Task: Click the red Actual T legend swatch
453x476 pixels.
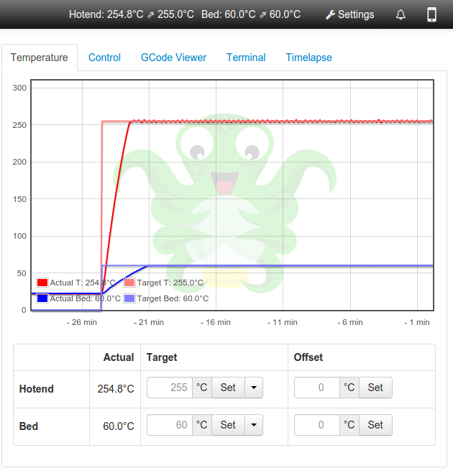Action: 42,283
